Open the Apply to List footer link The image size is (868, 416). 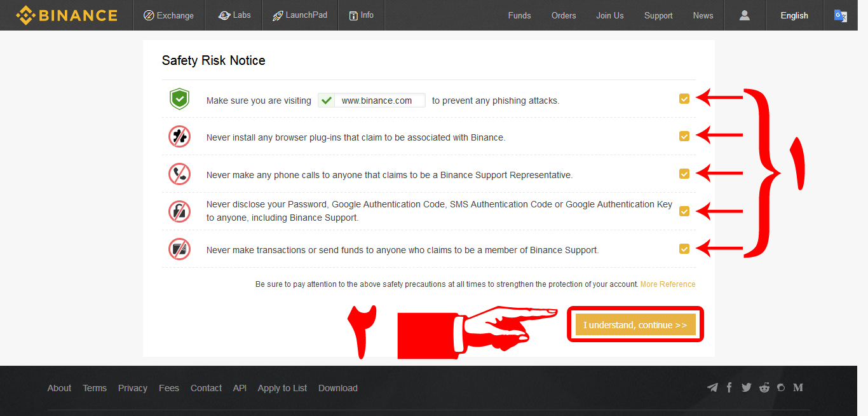pos(282,388)
